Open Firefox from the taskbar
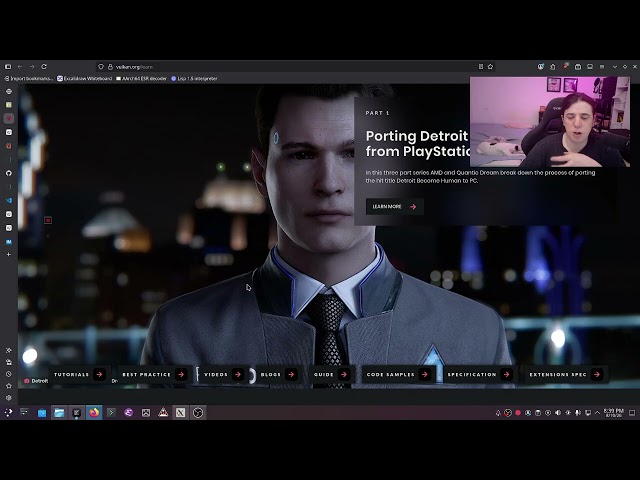The height and width of the screenshot is (480, 640). pyautogui.click(x=94, y=413)
